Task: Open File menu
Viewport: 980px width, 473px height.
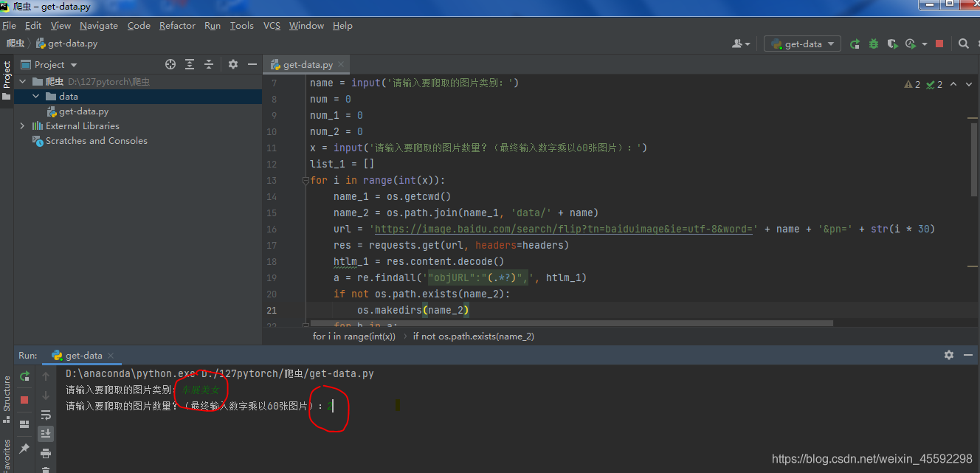Action: (x=9, y=26)
